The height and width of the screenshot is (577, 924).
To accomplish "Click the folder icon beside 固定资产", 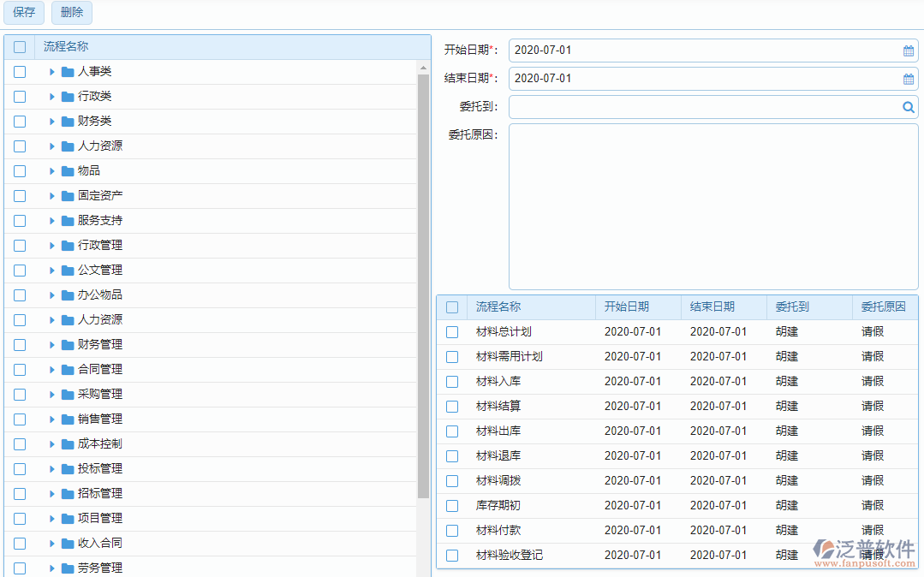I will 68,196.
